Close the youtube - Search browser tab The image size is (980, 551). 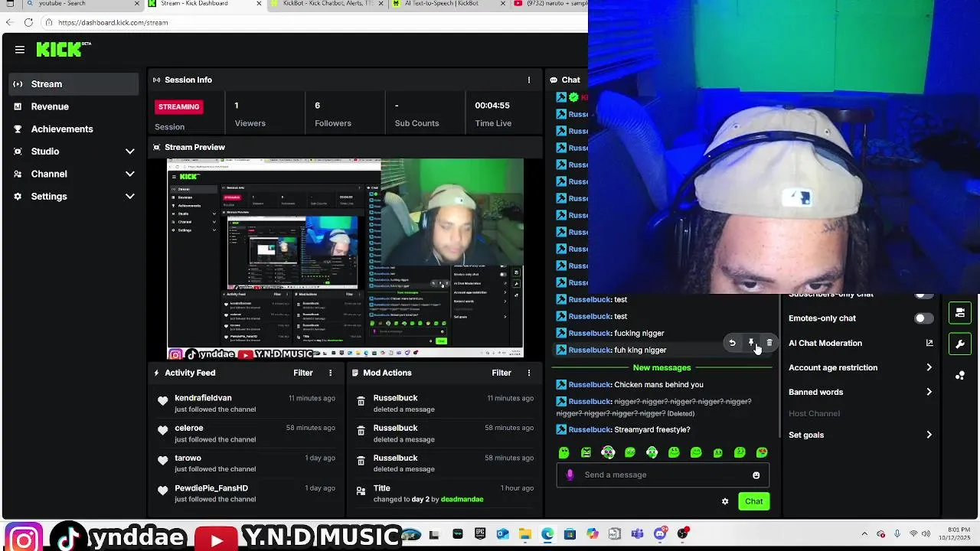tap(138, 4)
